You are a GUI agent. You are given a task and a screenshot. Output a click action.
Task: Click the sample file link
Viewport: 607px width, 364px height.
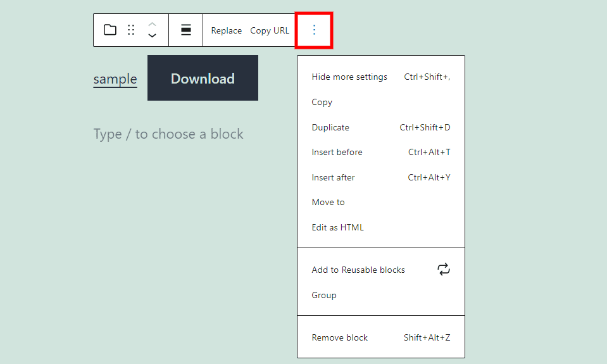click(x=115, y=79)
